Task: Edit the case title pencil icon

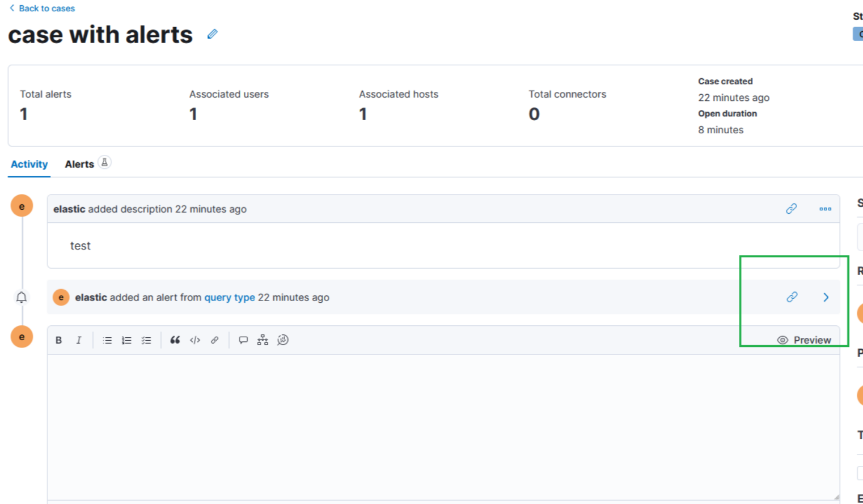Action: click(x=213, y=34)
